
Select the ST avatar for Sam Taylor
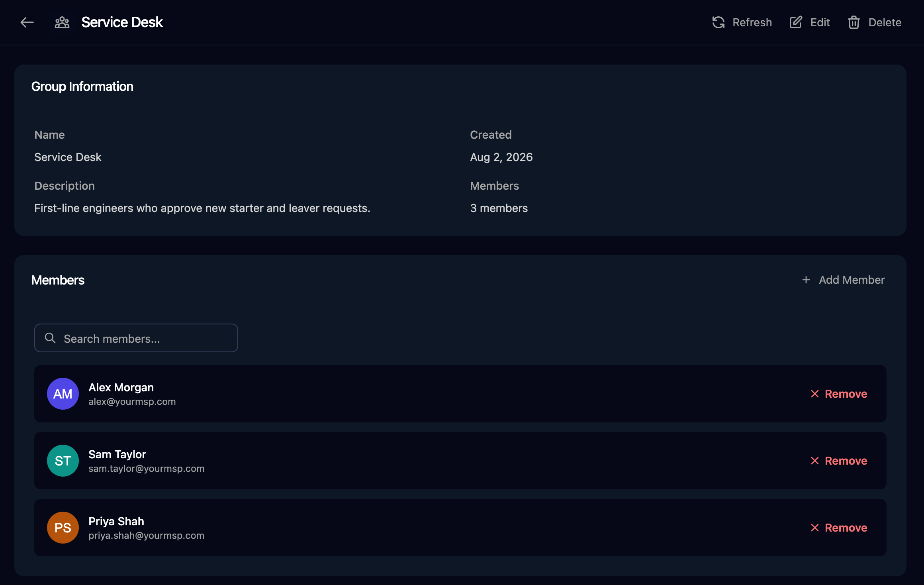pyautogui.click(x=63, y=461)
